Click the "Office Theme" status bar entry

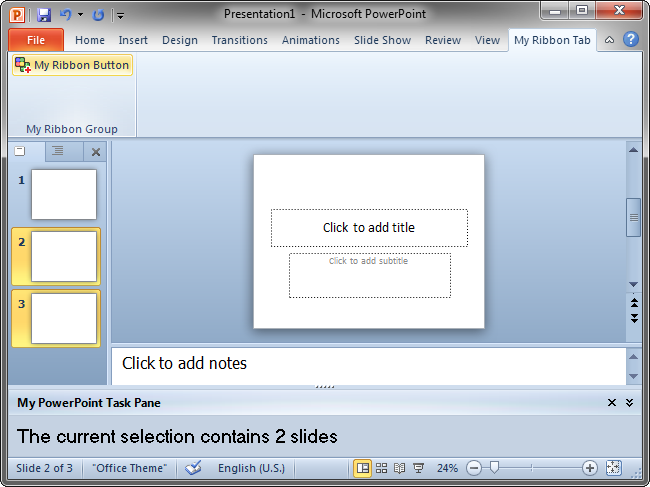pos(130,468)
